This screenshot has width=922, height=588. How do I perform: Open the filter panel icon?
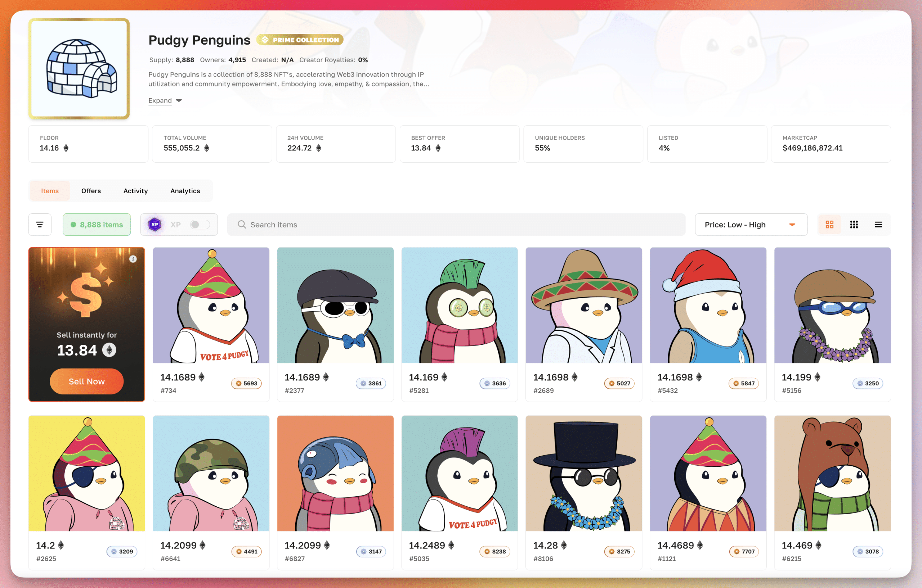pos(40,225)
